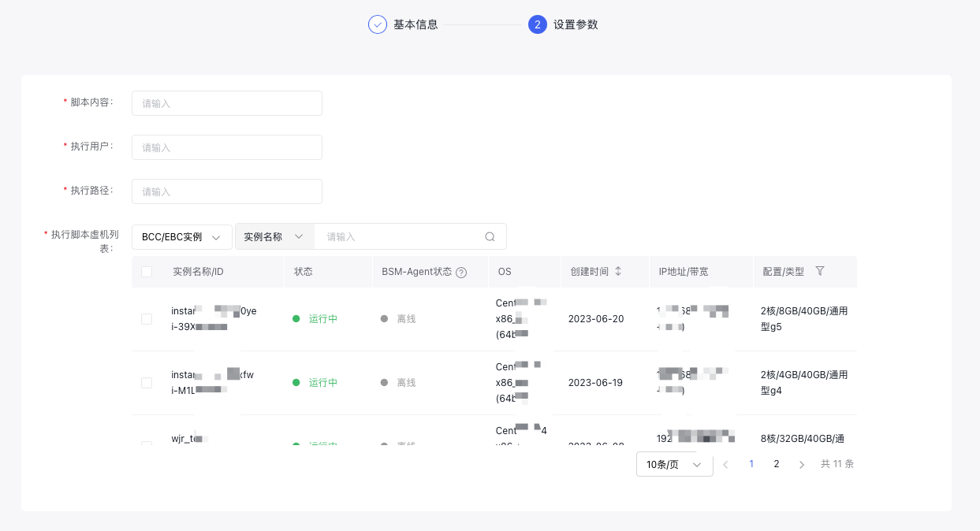980x531 pixels.
Task: Select the instance dated 2023-06-19
Action: [x=147, y=383]
